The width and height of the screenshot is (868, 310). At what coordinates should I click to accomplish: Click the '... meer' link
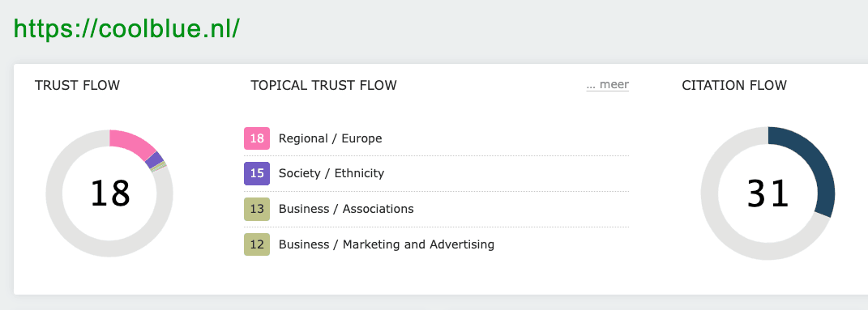click(x=607, y=84)
